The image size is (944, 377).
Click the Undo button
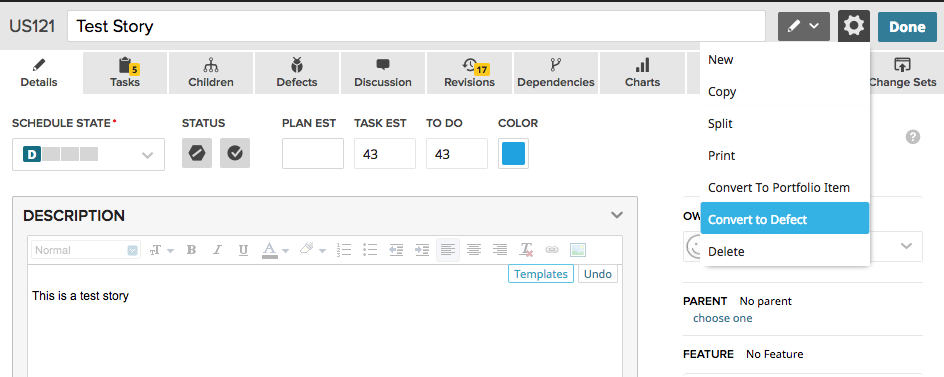point(598,274)
